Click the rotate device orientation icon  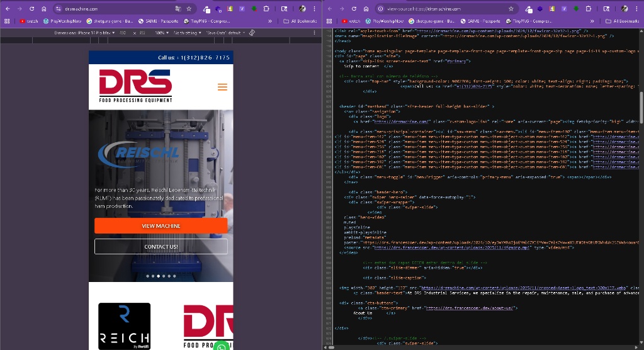(x=252, y=33)
